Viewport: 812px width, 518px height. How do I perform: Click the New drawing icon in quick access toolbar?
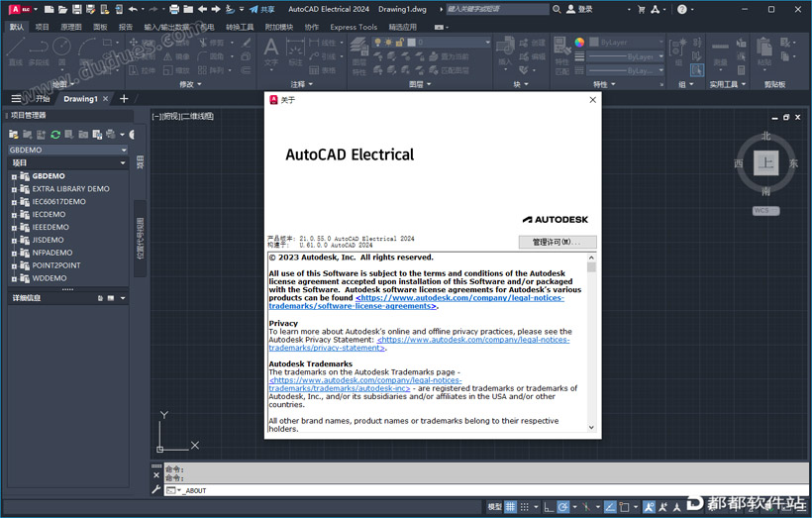tap(50, 9)
